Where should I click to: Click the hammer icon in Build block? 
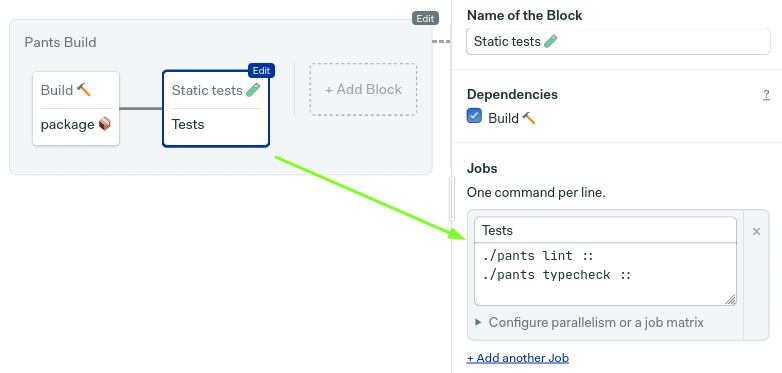coord(84,90)
